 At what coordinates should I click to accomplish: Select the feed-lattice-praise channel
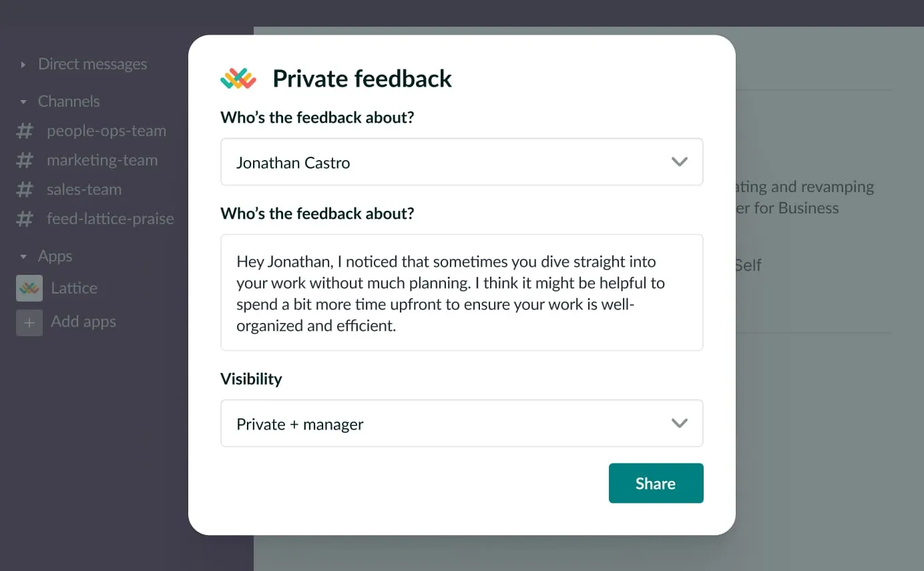coord(110,219)
